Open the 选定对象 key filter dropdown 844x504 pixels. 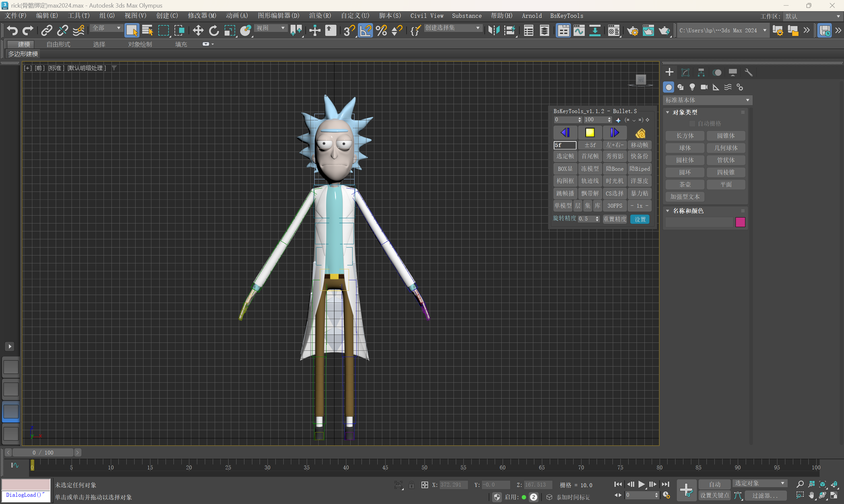pyautogui.click(x=759, y=483)
